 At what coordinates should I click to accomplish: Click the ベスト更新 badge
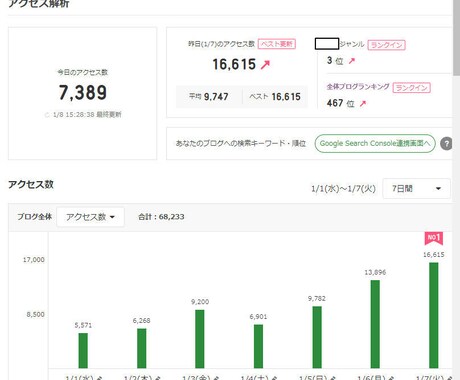tap(277, 44)
